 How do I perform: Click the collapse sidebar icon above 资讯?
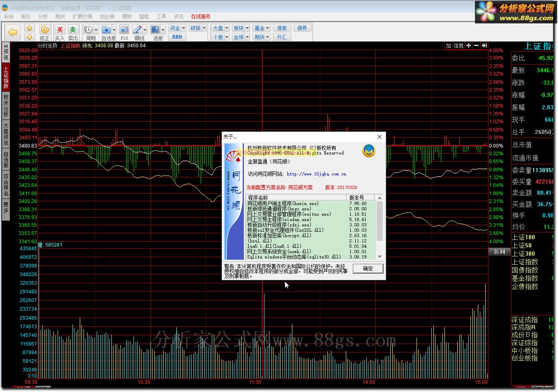click(x=6, y=46)
